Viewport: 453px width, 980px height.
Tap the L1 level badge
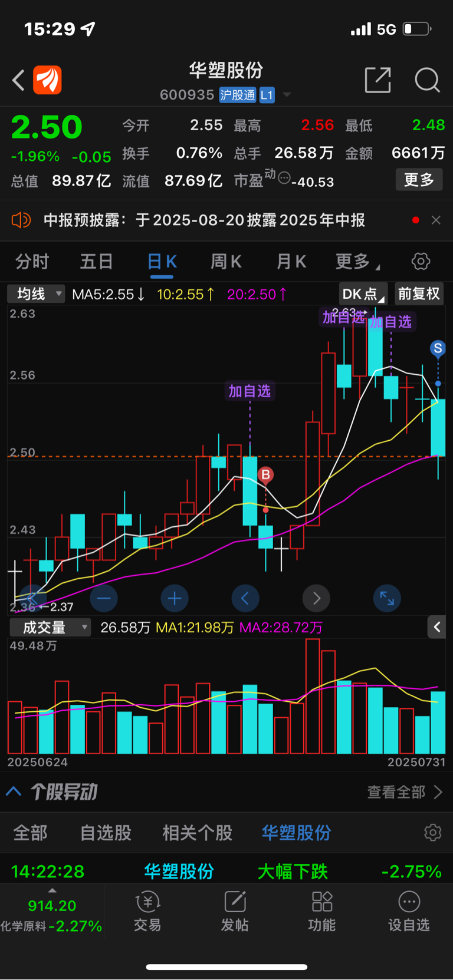coord(267,95)
